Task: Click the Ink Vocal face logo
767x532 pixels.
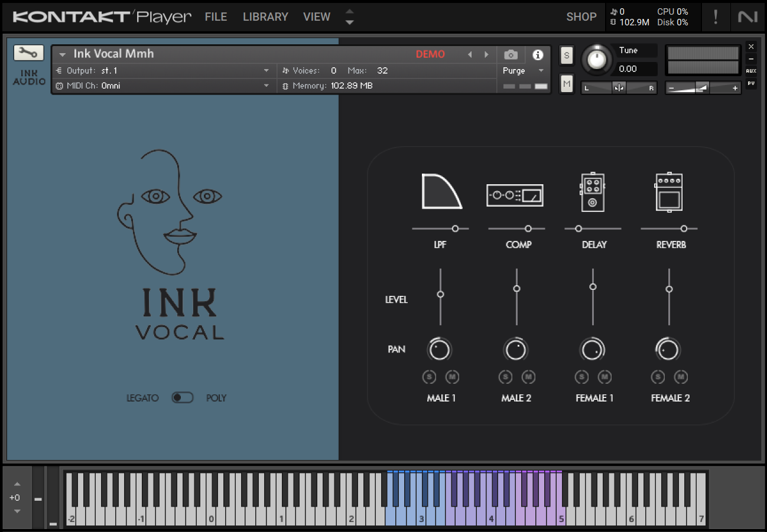Action: [x=170, y=211]
